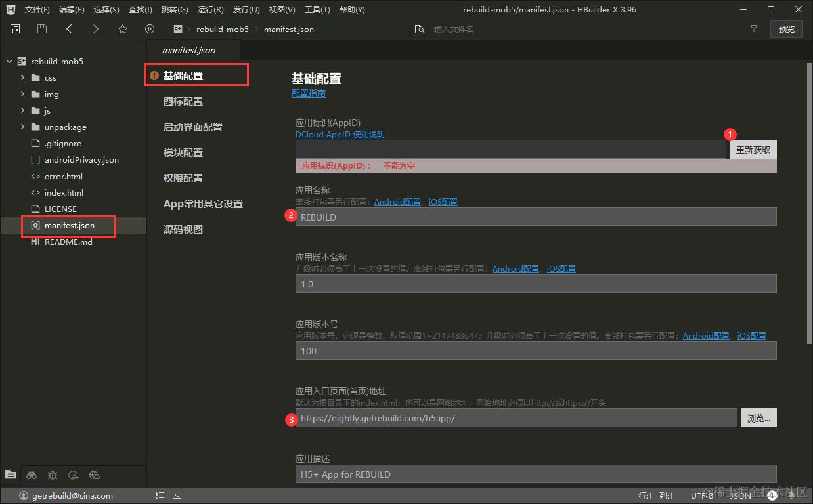Open the 编辑(E) menu

click(x=72, y=10)
